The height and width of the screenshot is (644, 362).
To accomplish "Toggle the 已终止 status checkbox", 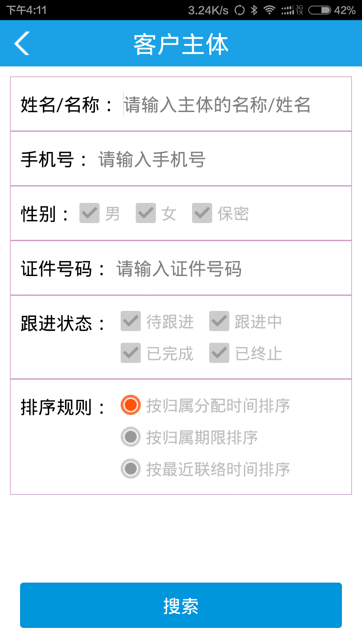I will tap(219, 353).
